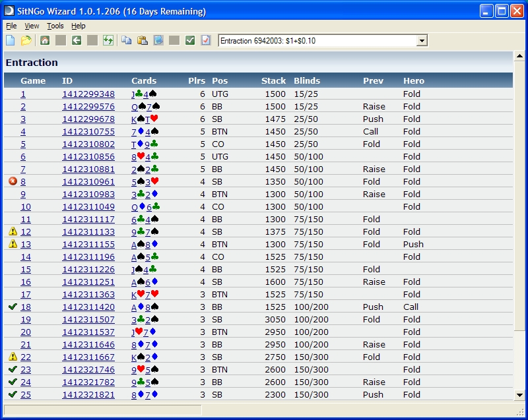Open game number 25 link

[x=26, y=394]
